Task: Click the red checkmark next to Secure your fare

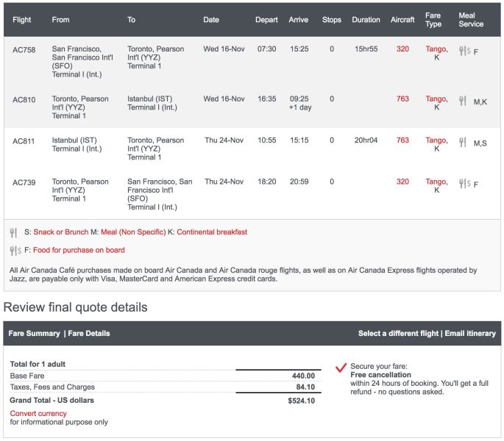Action: (341, 367)
